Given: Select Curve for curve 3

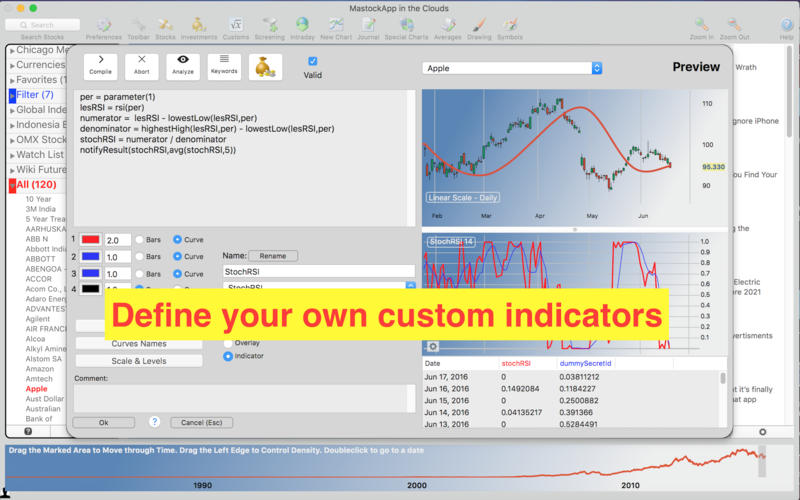Looking at the screenshot, I should pos(177,274).
